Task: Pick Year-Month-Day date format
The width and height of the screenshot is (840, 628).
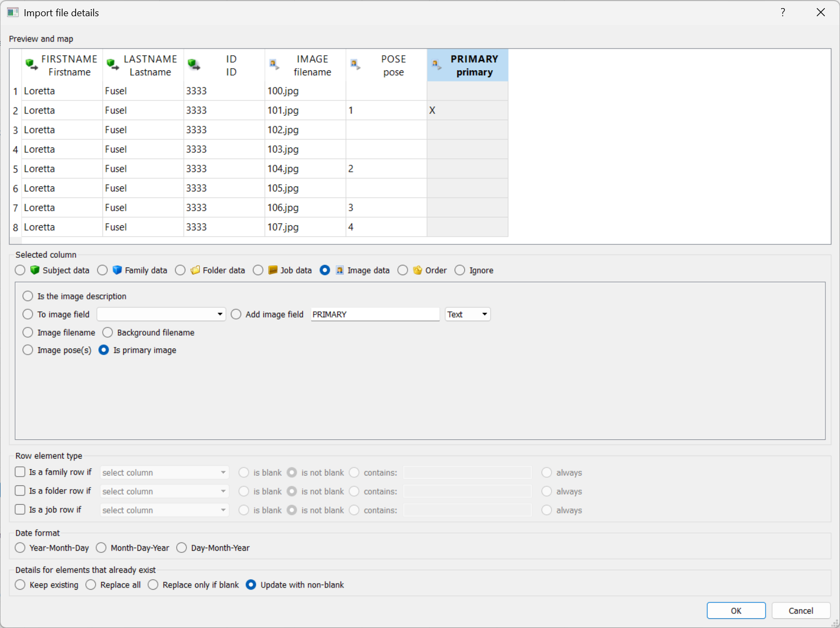Action: (x=20, y=547)
